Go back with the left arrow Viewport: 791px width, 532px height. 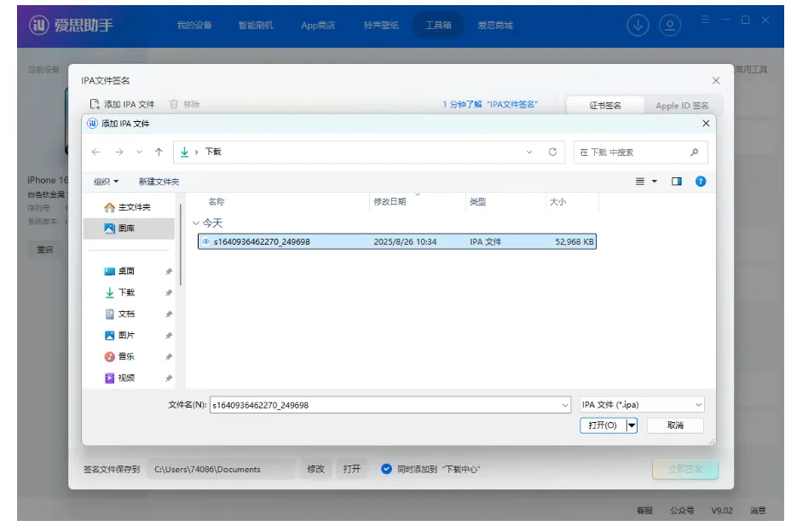[x=95, y=152]
